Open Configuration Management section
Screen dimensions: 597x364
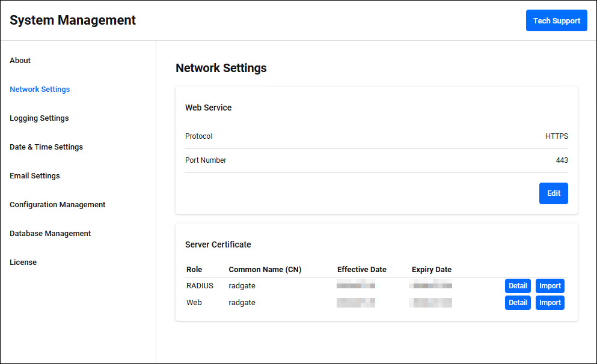[x=58, y=205]
